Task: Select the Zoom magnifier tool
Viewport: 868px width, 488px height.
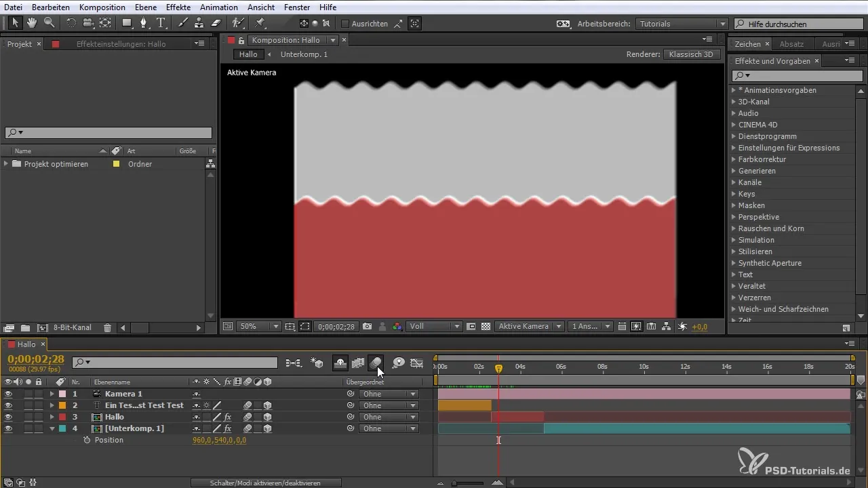Action: (x=49, y=23)
